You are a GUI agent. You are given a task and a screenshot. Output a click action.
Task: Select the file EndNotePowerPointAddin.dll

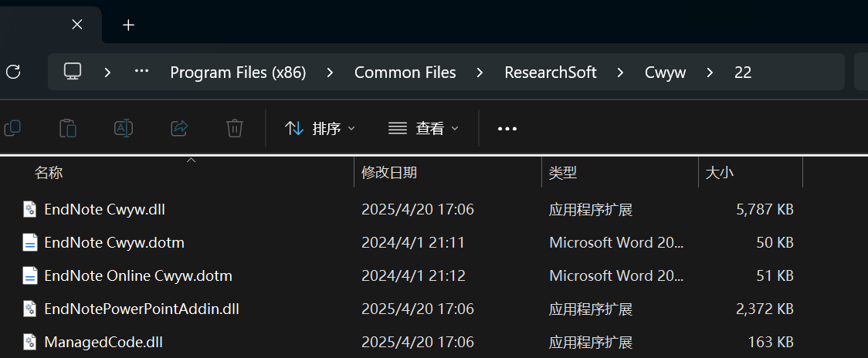click(x=142, y=309)
